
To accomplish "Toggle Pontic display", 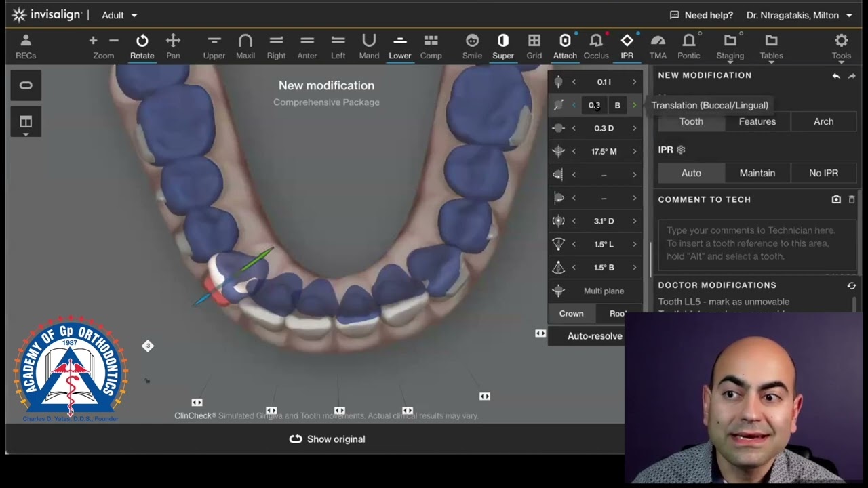I will click(x=689, y=47).
